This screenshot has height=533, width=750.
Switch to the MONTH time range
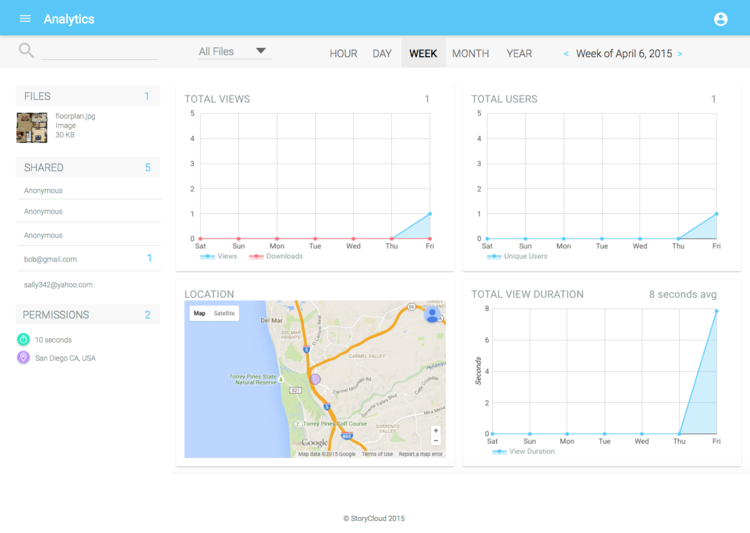click(x=470, y=54)
